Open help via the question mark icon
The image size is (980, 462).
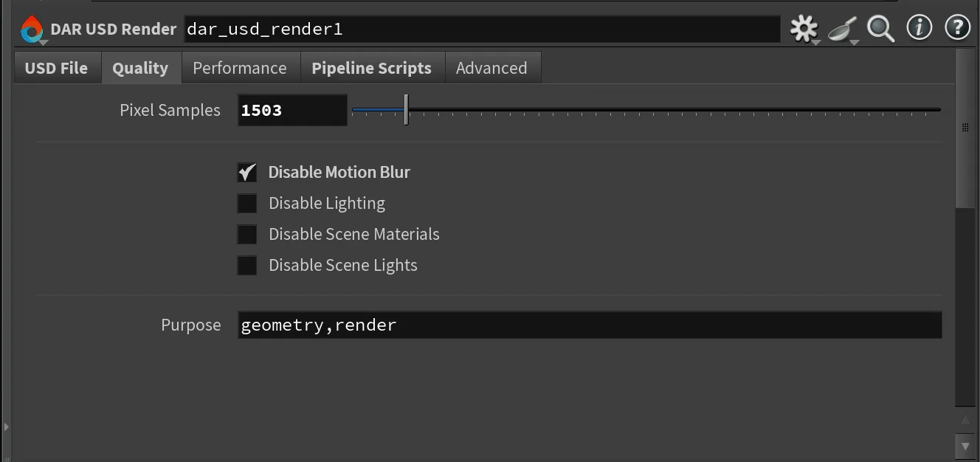[x=957, y=28]
